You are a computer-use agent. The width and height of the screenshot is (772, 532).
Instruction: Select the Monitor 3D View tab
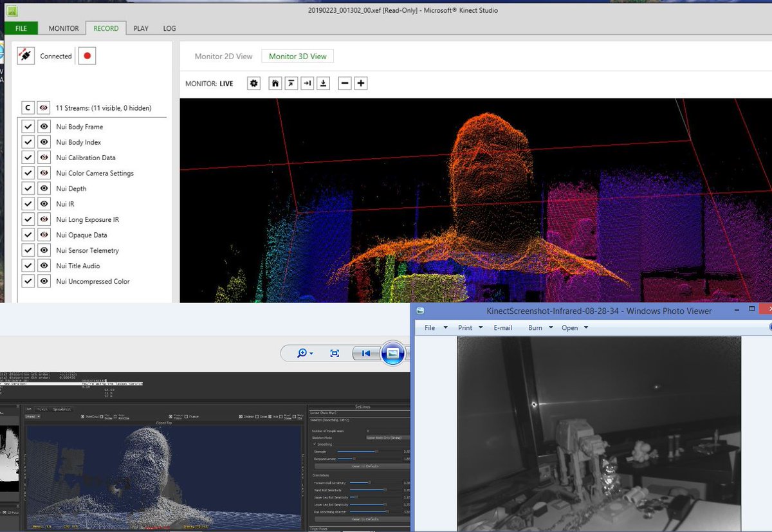(x=298, y=56)
